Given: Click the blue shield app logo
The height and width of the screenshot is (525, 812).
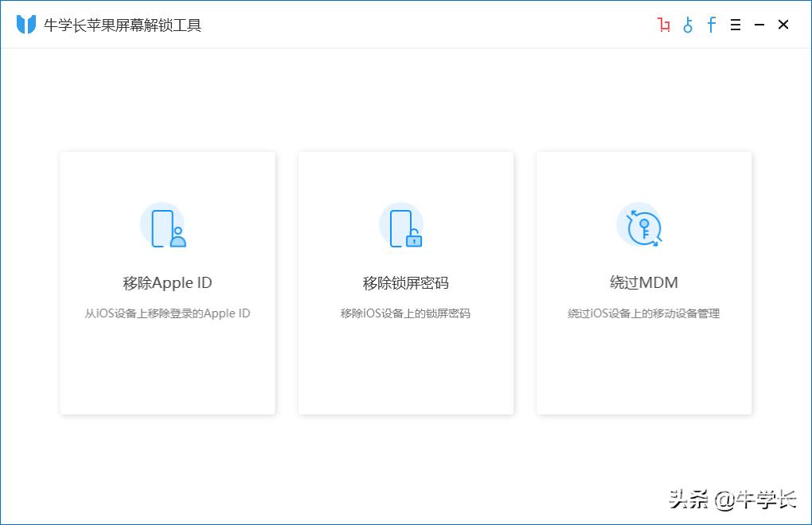Looking at the screenshot, I should click(x=26, y=25).
